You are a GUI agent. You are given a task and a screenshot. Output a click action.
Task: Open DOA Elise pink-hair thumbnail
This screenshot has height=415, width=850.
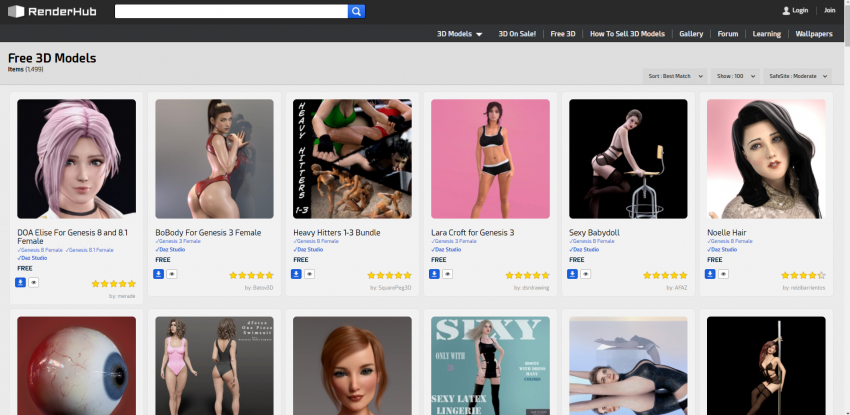[76, 159]
